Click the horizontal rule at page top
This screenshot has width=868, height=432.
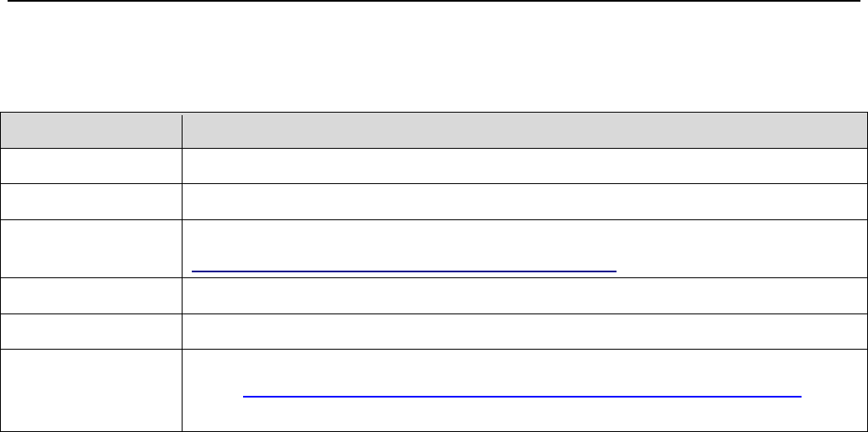434,1
